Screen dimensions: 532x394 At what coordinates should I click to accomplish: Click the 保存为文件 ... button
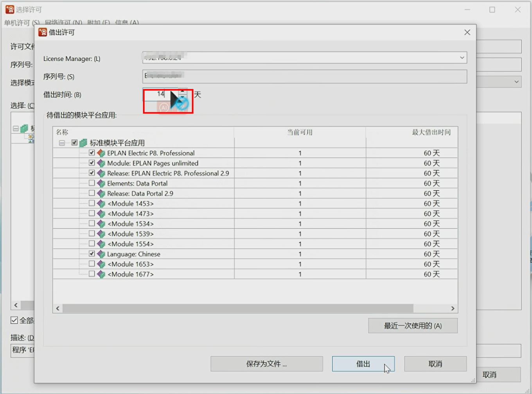tap(267, 364)
